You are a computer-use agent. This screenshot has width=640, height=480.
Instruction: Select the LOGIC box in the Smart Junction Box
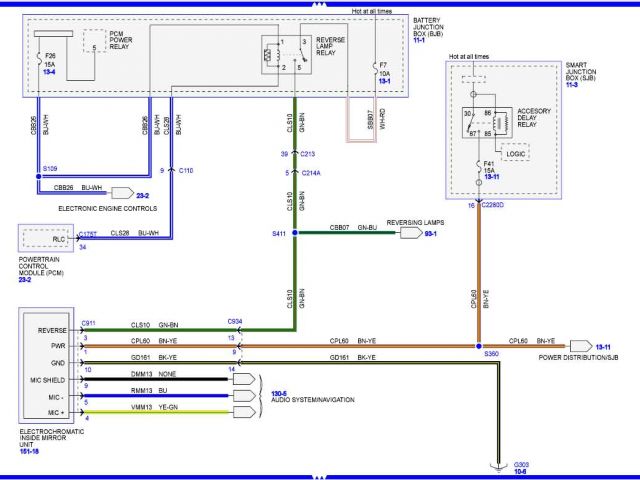click(516, 154)
